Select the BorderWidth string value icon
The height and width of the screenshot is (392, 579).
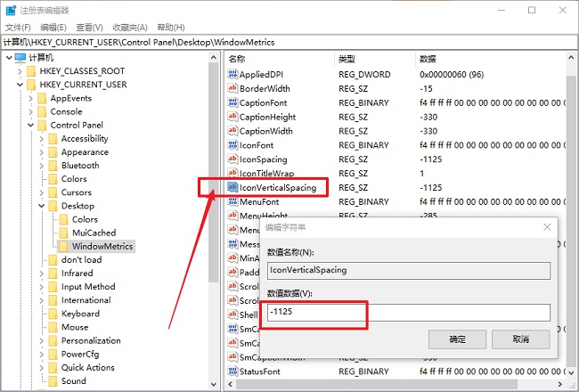[x=232, y=88]
